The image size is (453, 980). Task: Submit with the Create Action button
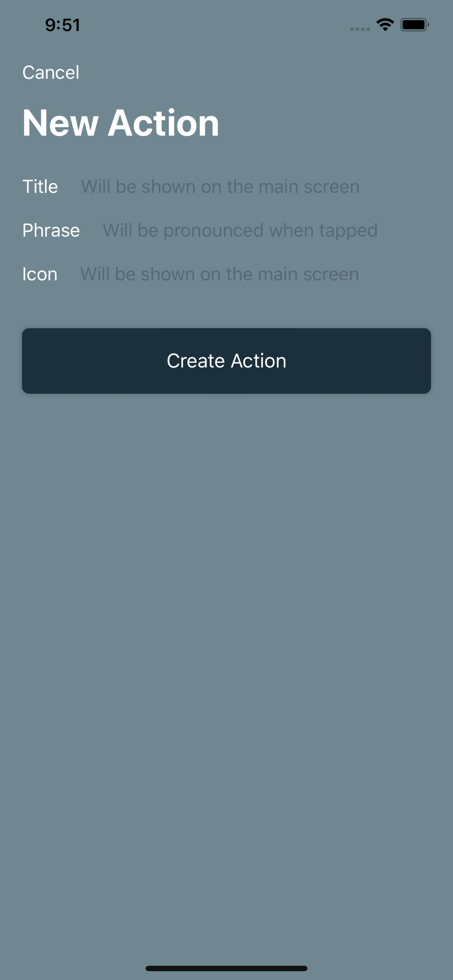226,361
